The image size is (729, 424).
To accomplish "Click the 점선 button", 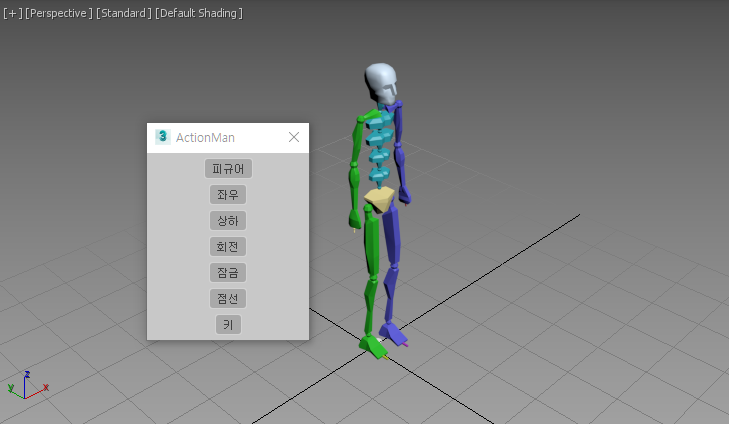I will tap(228, 298).
